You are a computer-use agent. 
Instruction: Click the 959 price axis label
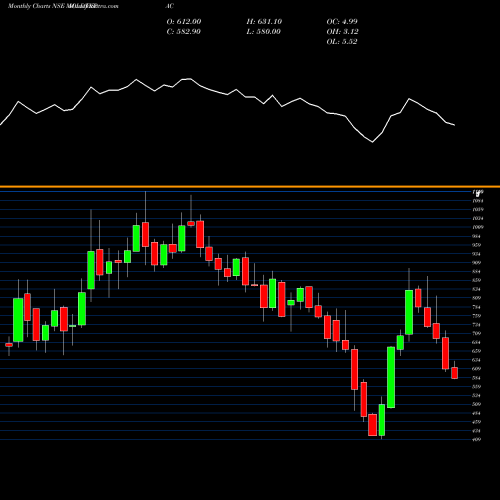point(477,245)
